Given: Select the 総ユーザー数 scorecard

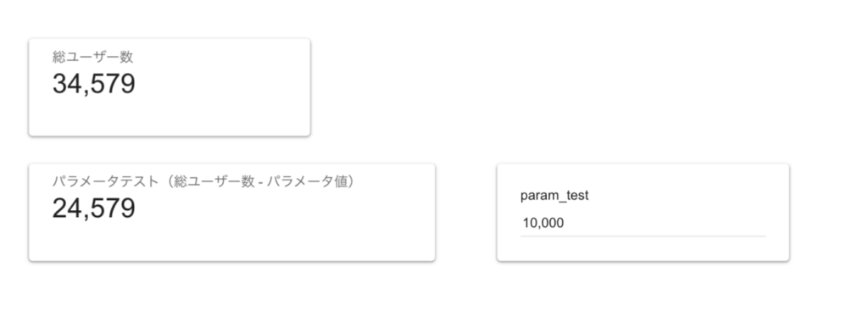Looking at the screenshot, I should (170, 87).
